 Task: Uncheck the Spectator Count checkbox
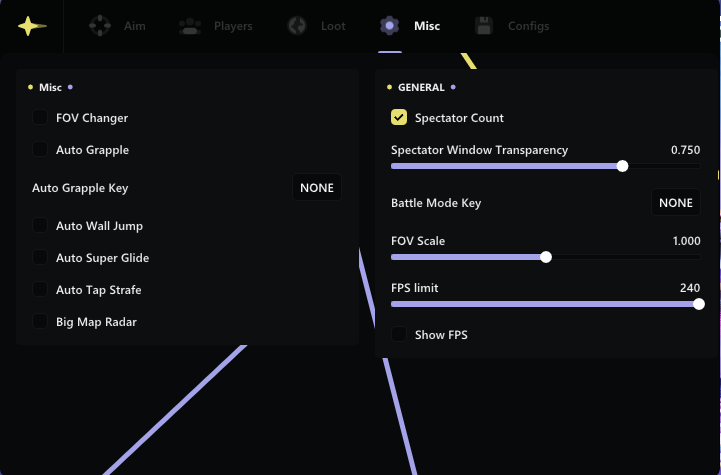click(x=399, y=118)
